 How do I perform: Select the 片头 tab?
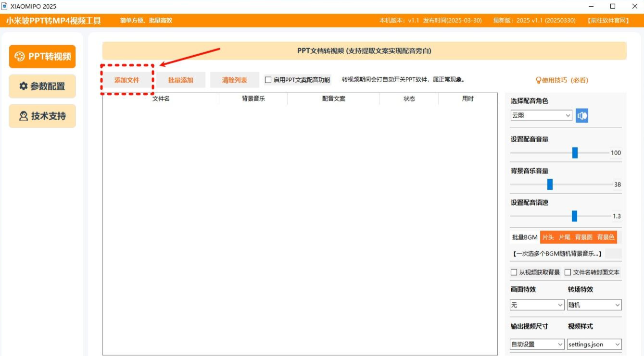pyautogui.click(x=548, y=237)
